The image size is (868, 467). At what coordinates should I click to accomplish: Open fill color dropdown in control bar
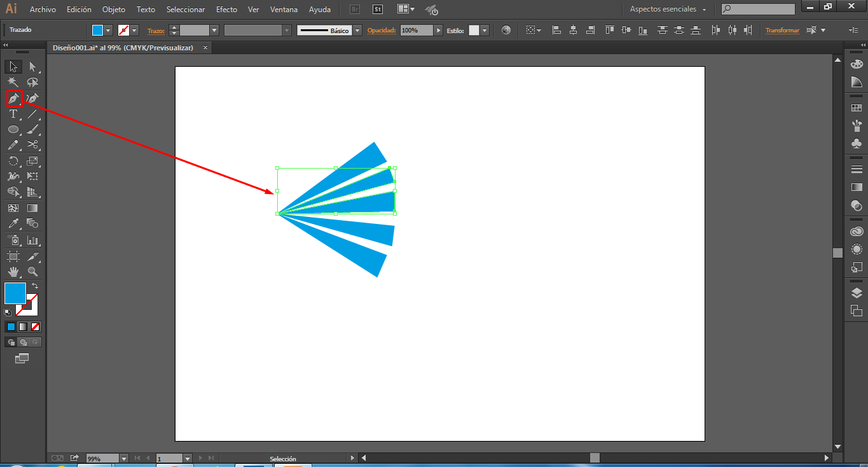[109, 31]
